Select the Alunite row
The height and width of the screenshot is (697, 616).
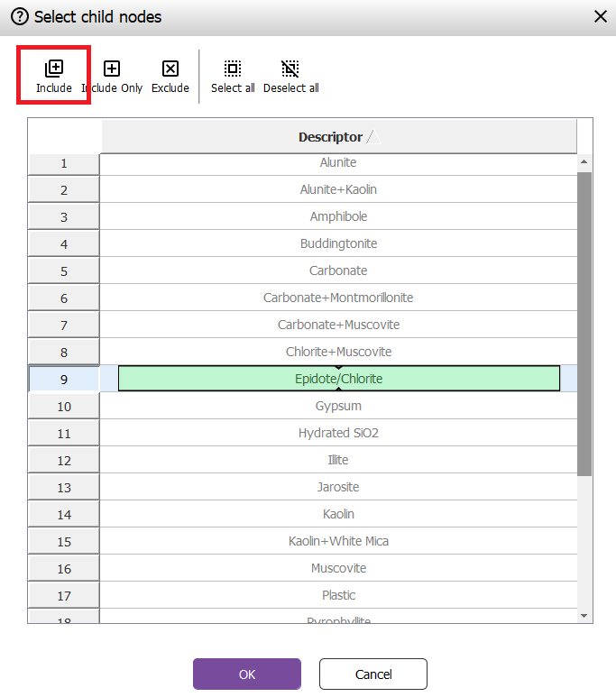pos(338,163)
